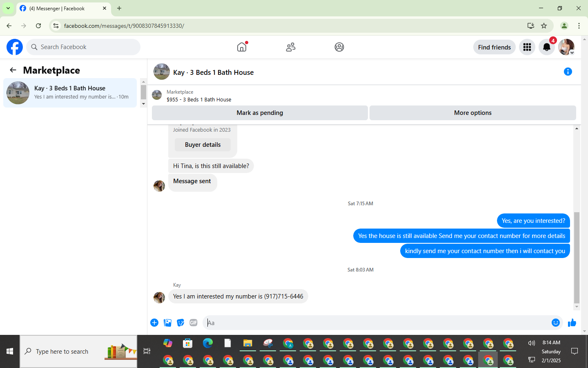Open Task View on the taskbar
Viewport: 588px width, 368px height.
tap(147, 351)
